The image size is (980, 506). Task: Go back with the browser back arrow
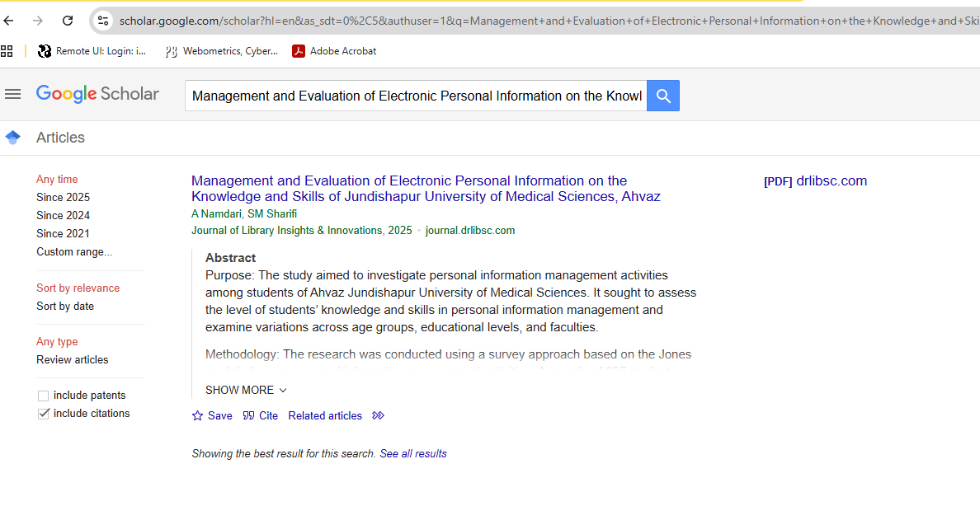click(9, 21)
